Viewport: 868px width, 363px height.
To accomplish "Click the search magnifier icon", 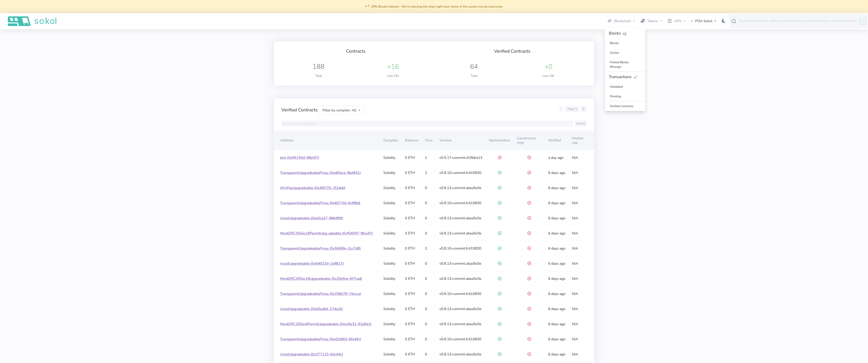I will pyautogui.click(x=734, y=21).
